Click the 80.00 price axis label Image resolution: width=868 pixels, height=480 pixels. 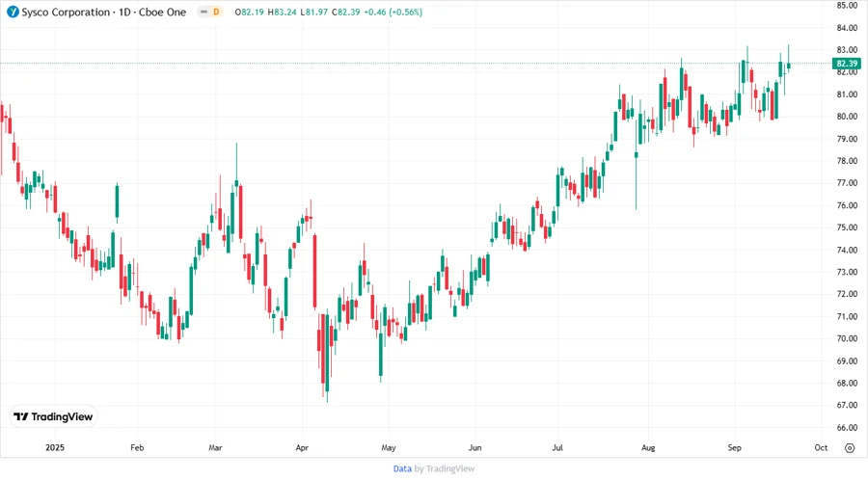click(x=847, y=117)
